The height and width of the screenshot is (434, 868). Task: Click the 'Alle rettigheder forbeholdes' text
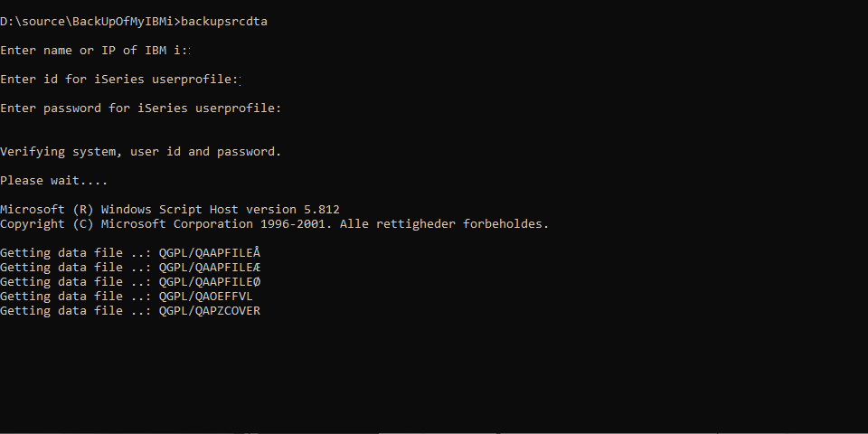pos(444,223)
